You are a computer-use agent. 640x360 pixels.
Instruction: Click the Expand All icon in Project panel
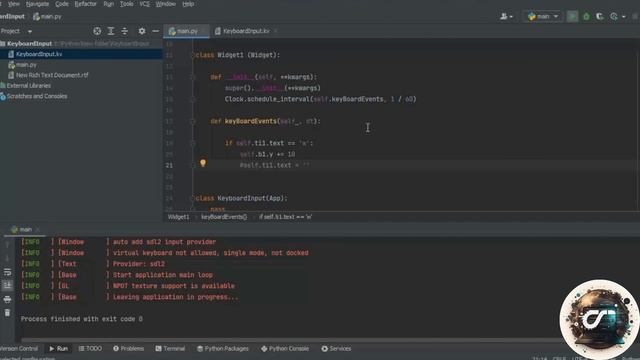pyautogui.click(x=111, y=31)
